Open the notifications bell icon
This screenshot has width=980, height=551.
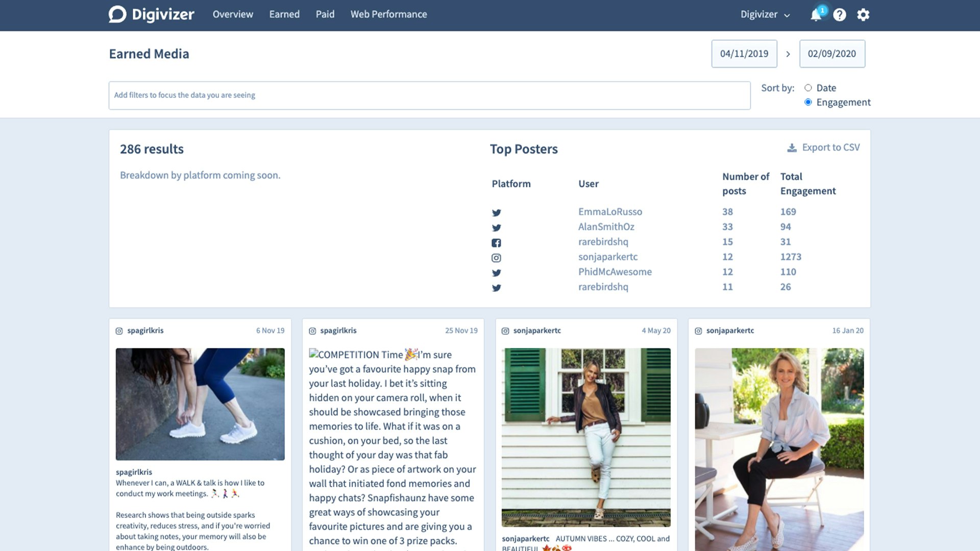816,15
